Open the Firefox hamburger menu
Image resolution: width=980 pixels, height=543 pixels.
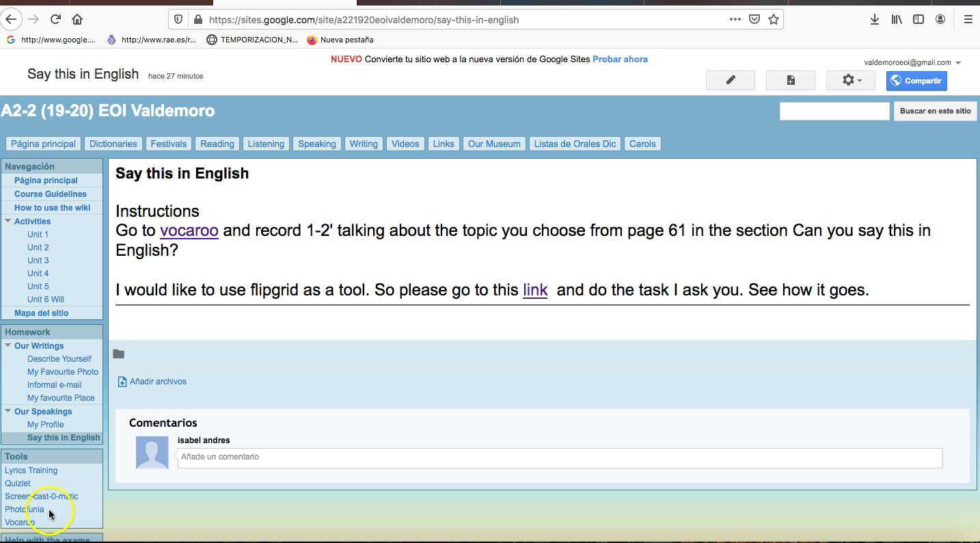[x=968, y=19]
